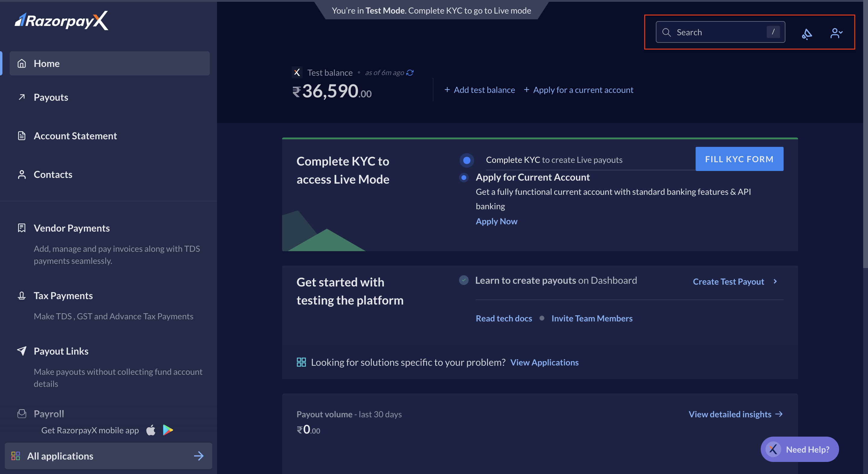This screenshot has height=474, width=868.
Task: Open Read tech docs link
Action: [504, 318]
